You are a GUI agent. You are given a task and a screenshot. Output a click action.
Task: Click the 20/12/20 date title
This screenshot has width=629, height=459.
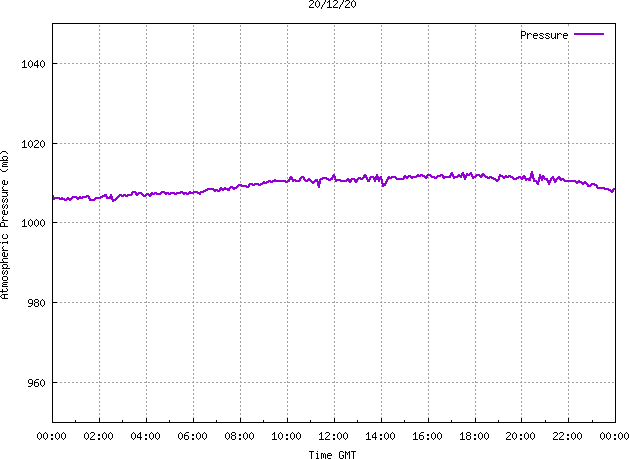click(332, 4)
